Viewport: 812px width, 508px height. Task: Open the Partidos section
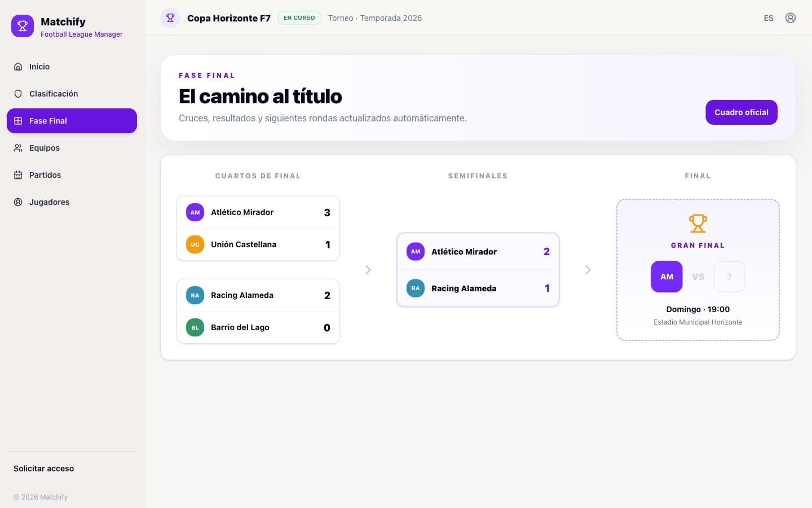(72, 175)
